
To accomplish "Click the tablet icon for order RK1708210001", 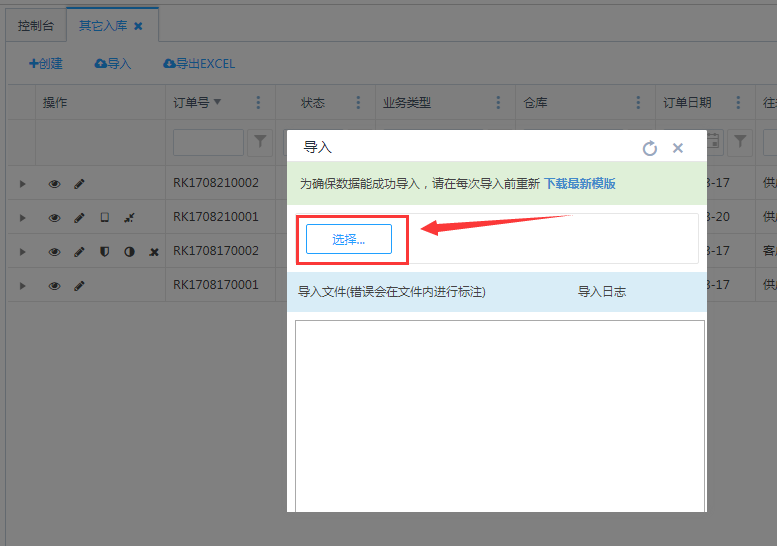I will click(x=105, y=218).
